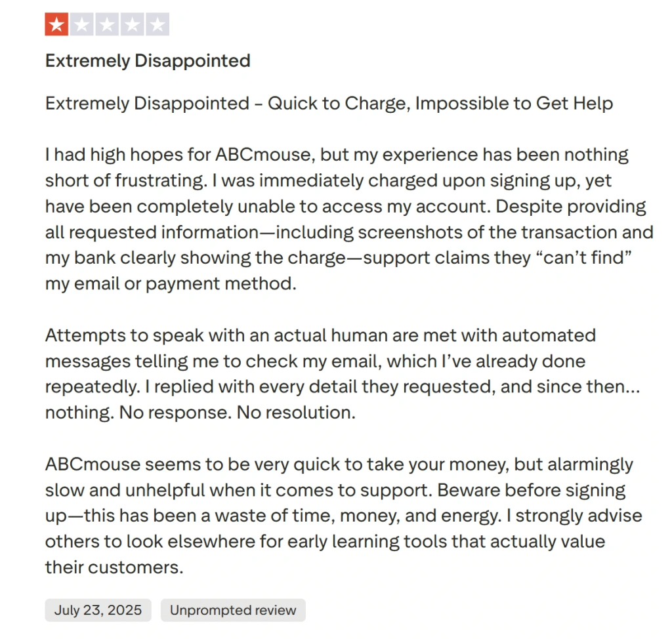Click the "No response. No resolution." sentence
The width and height of the screenshot is (672, 639).
click(x=238, y=413)
